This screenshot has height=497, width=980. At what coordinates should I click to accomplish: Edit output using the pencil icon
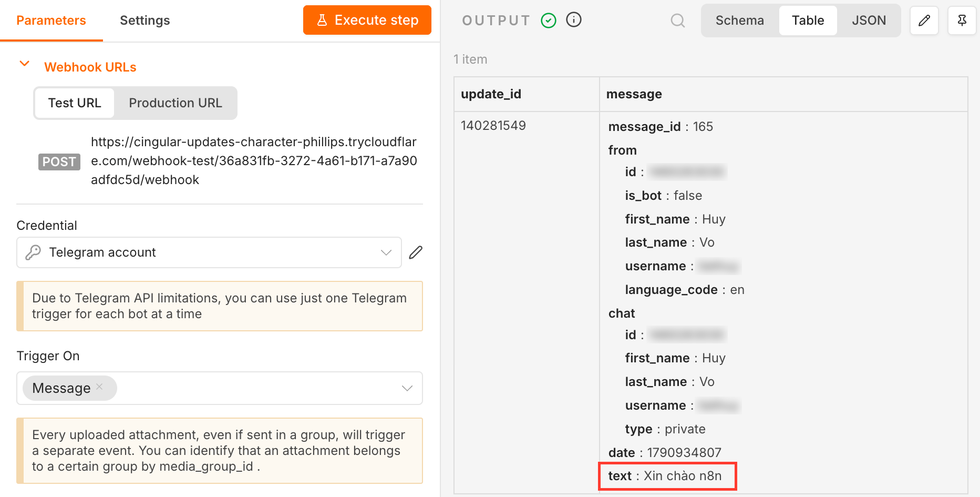(x=924, y=21)
